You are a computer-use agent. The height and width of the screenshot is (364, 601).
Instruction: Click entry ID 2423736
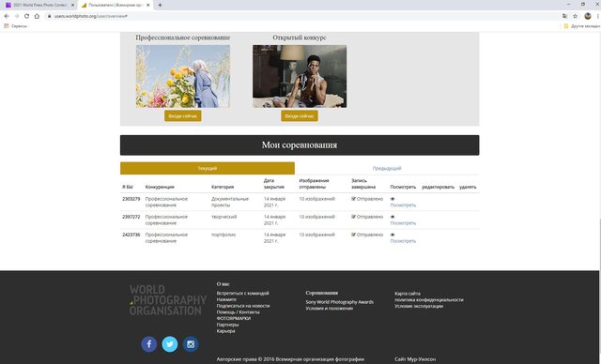(x=131, y=235)
